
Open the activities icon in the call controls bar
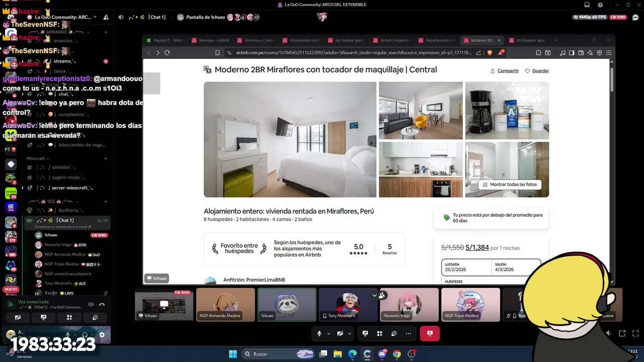[380, 333]
